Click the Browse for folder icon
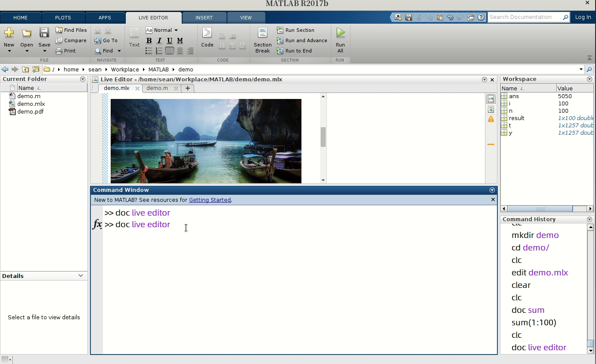Image resolution: width=596 pixels, height=364 pixels. (36, 69)
